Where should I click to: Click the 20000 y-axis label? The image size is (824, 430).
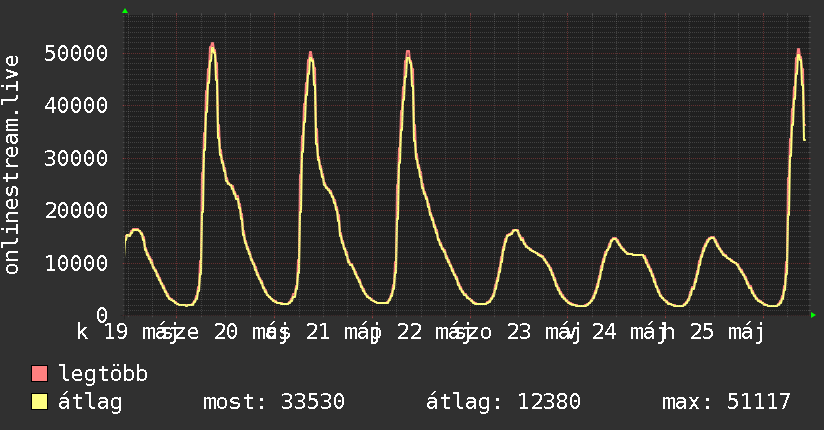(x=76, y=211)
